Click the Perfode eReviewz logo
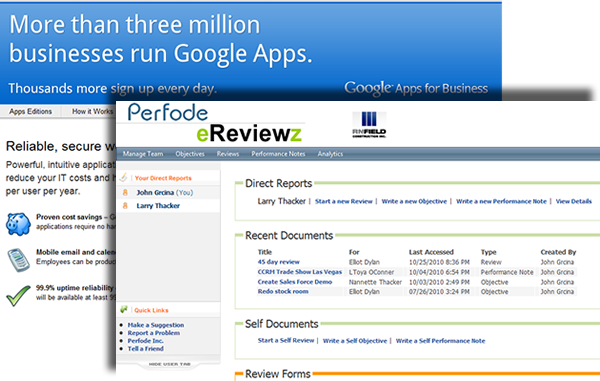Viewport: 600px width, 381px height. click(215, 123)
